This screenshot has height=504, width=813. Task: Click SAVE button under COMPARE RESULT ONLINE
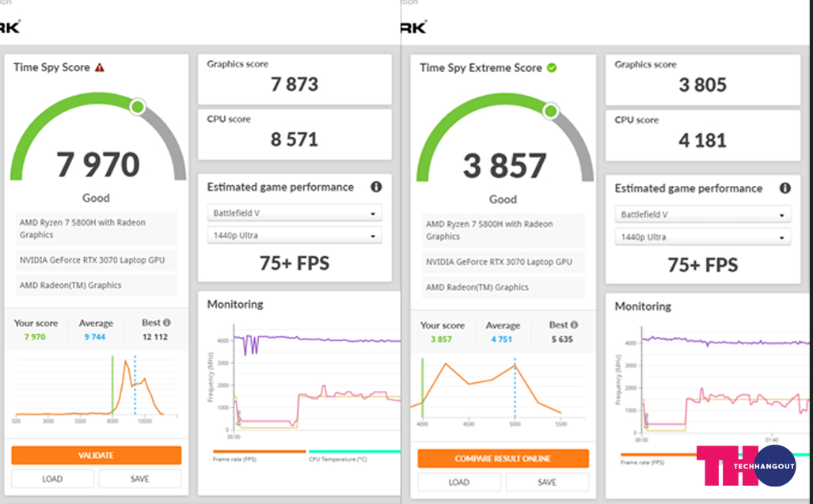(547, 482)
